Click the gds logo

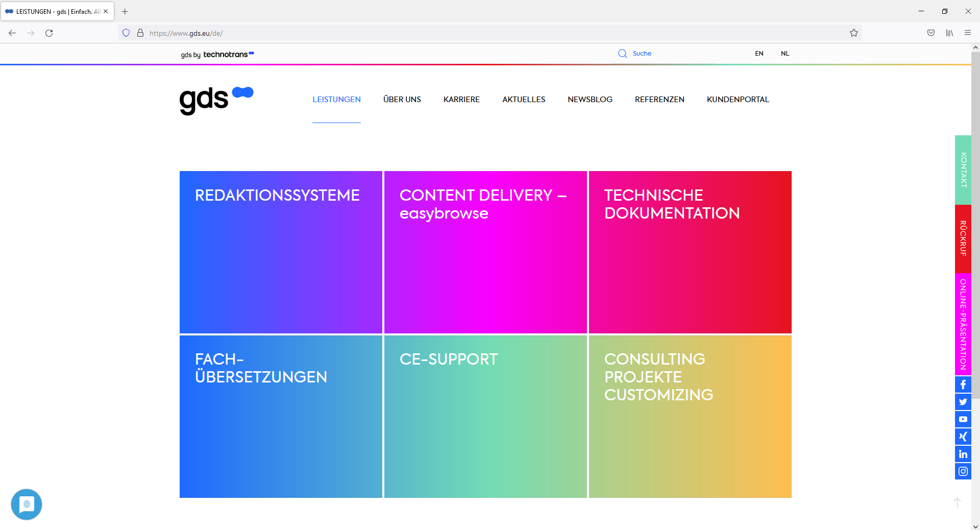point(216,101)
